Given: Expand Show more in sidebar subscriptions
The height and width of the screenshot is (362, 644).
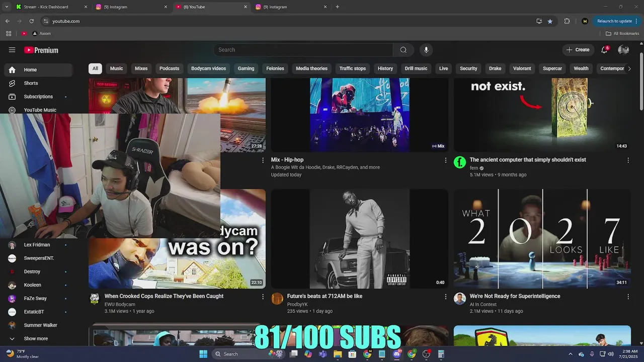Looking at the screenshot, I should (37, 339).
